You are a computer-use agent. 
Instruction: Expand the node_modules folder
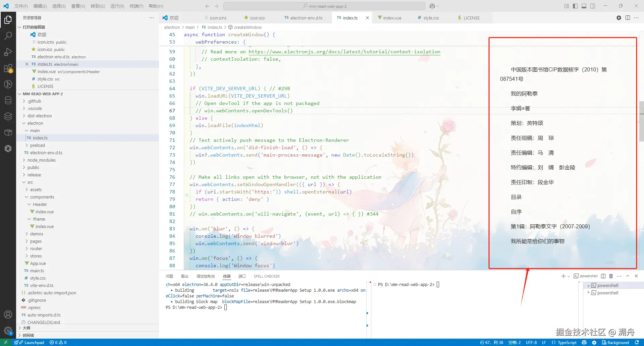pos(41,160)
